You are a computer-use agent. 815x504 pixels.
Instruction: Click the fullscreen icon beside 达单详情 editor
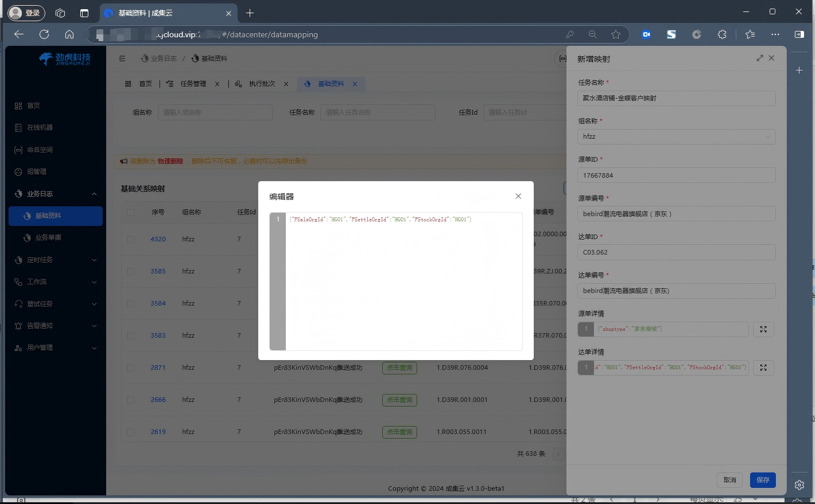[x=763, y=368]
